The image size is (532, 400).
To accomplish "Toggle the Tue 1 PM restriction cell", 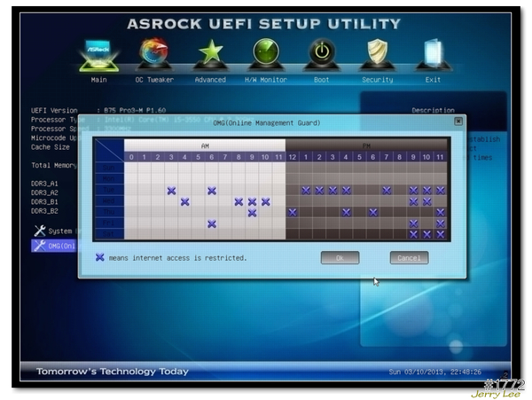I will tap(306, 191).
